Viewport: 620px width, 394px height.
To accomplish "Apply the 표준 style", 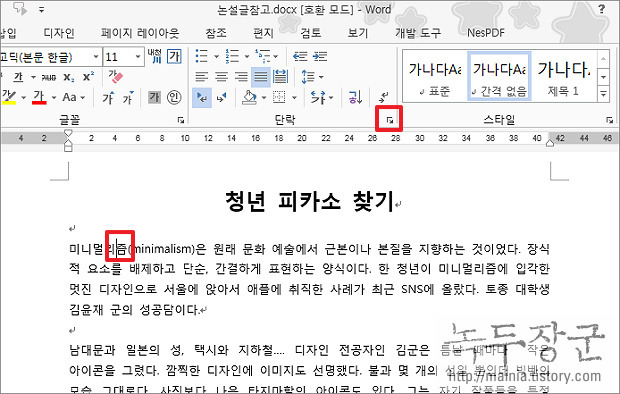I will pos(435,77).
